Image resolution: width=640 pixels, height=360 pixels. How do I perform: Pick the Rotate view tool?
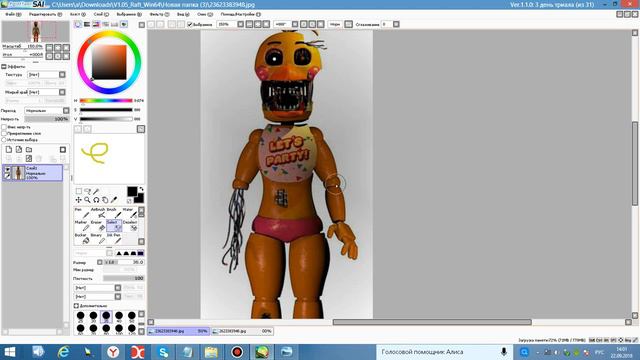pos(96,200)
